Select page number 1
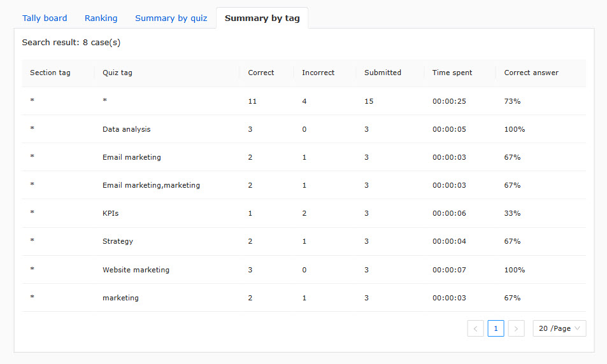The image size is (607, 364). coord(496,328)
